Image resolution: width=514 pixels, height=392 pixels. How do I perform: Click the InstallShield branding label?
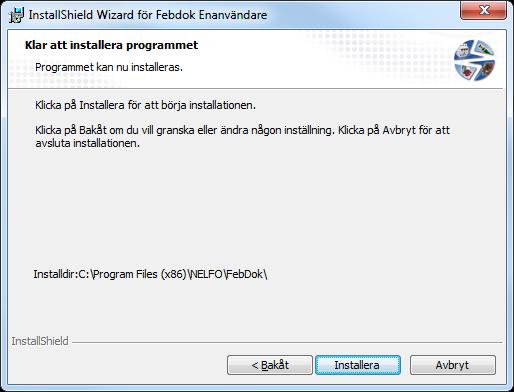click(x=40, y=341)
